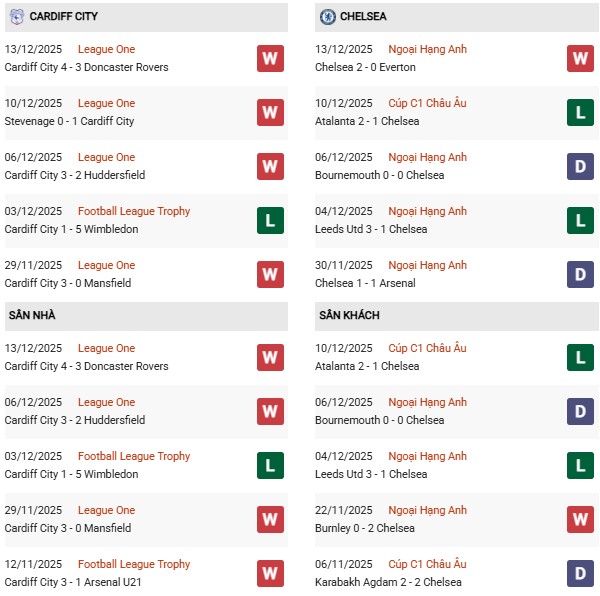Click W badge for Burnley vs Chelsea
Screen dimensions: 600x596
point(580,520)
